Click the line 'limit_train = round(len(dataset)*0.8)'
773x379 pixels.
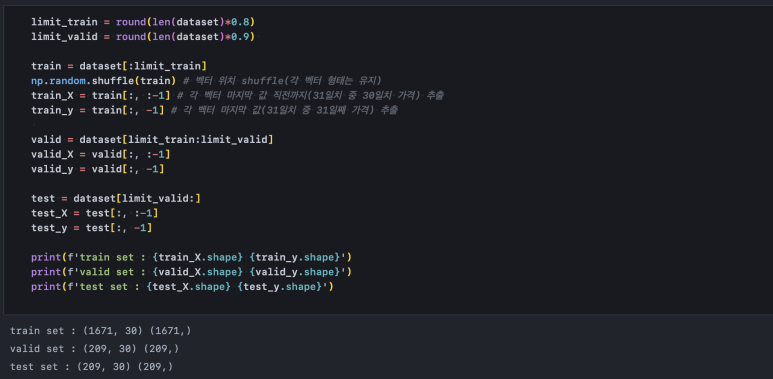click(x=143, y=22)
